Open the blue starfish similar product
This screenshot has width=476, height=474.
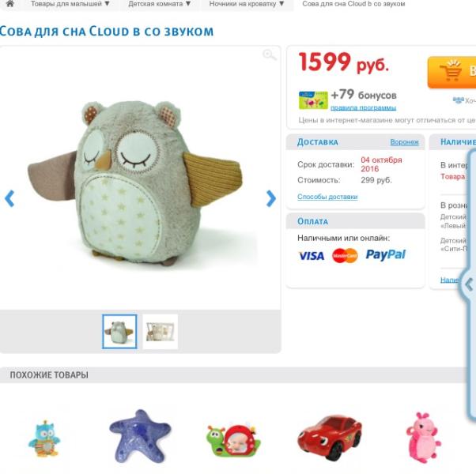[140, 436]
